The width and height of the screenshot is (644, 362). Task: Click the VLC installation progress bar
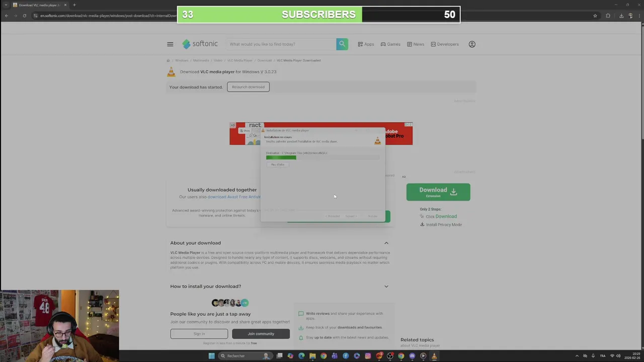coord(323,158)
